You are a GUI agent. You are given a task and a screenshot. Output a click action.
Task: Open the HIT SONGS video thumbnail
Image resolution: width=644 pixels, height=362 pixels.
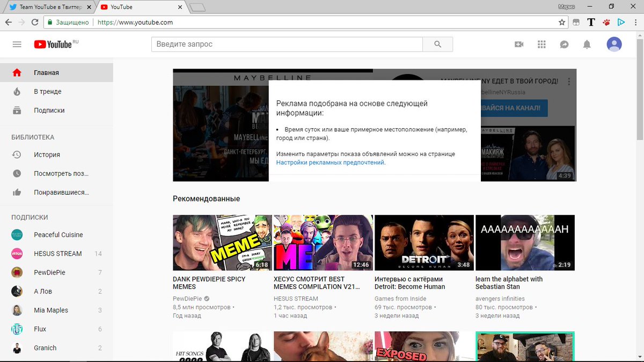point(222,346)
